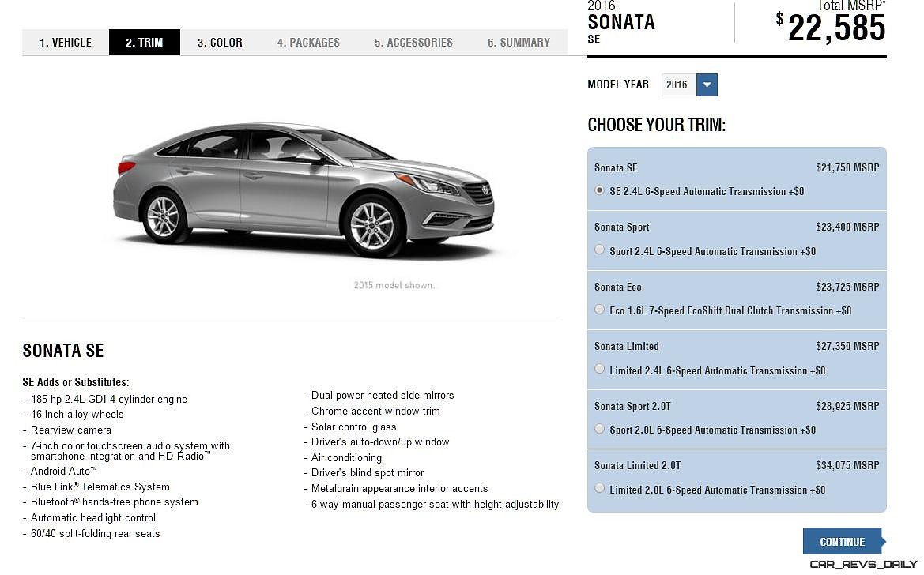Click the Sonata Sport 2.0T trim name
Viewport: 924px width, 575px height.
click(x=632, y=406)
